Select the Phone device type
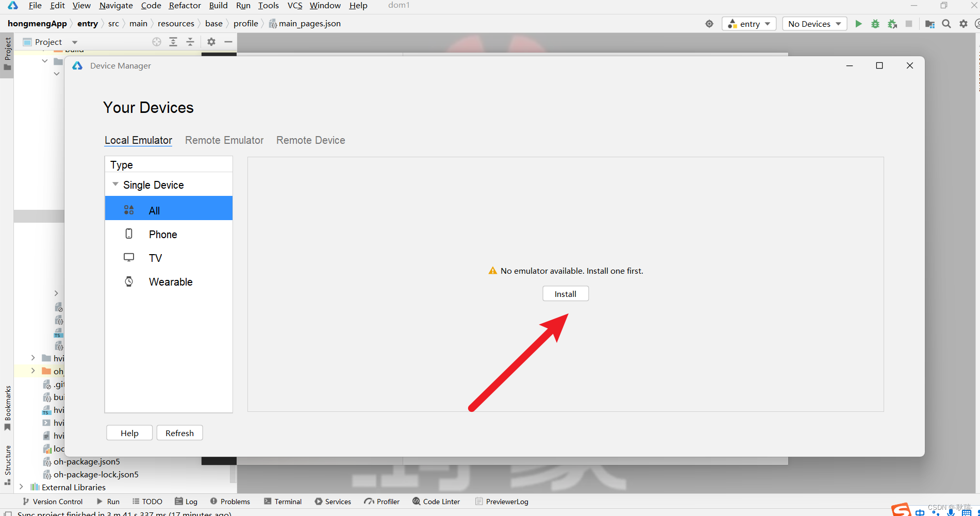The height and width of the screenshot is (516, 980). click(169, 234)
